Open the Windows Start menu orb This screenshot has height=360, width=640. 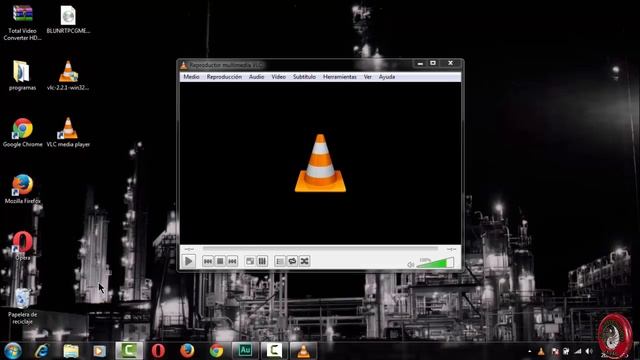13,351
